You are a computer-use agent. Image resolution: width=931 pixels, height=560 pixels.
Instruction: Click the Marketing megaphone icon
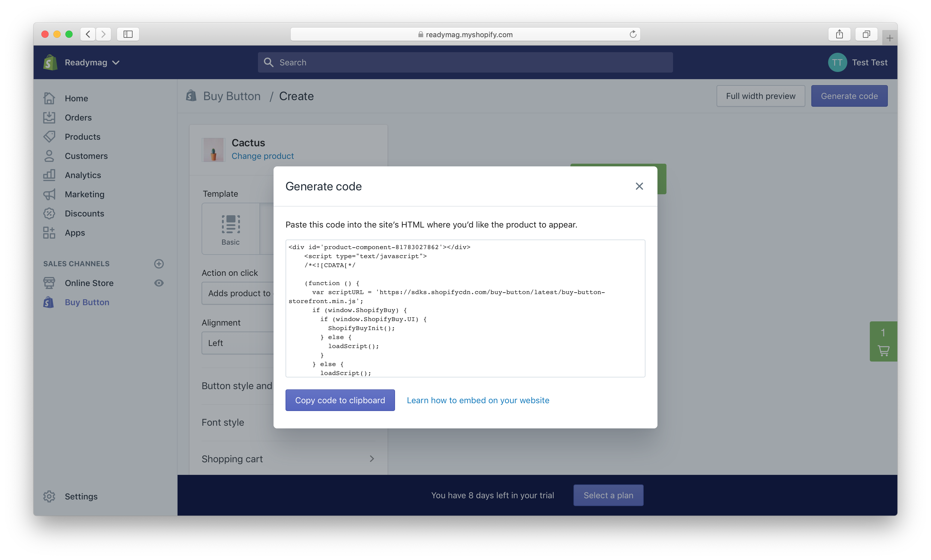49,194
